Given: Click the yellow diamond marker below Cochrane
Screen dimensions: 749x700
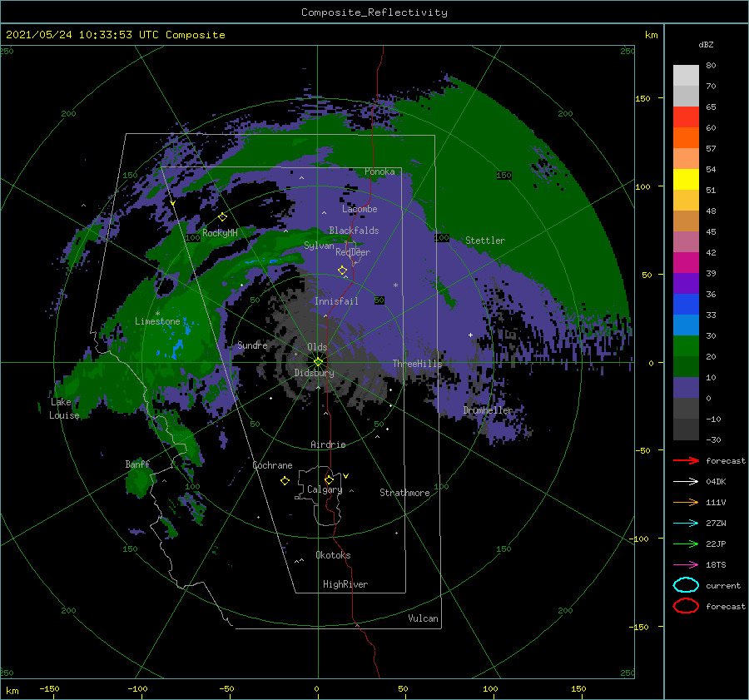Looking at the screenshot, I should click(285, 481).
